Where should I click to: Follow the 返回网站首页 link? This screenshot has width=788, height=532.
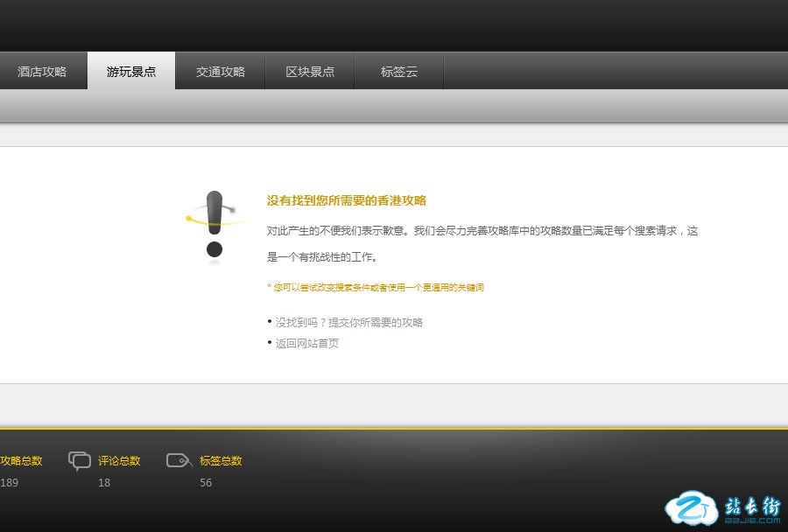click(x=307, y=344)
